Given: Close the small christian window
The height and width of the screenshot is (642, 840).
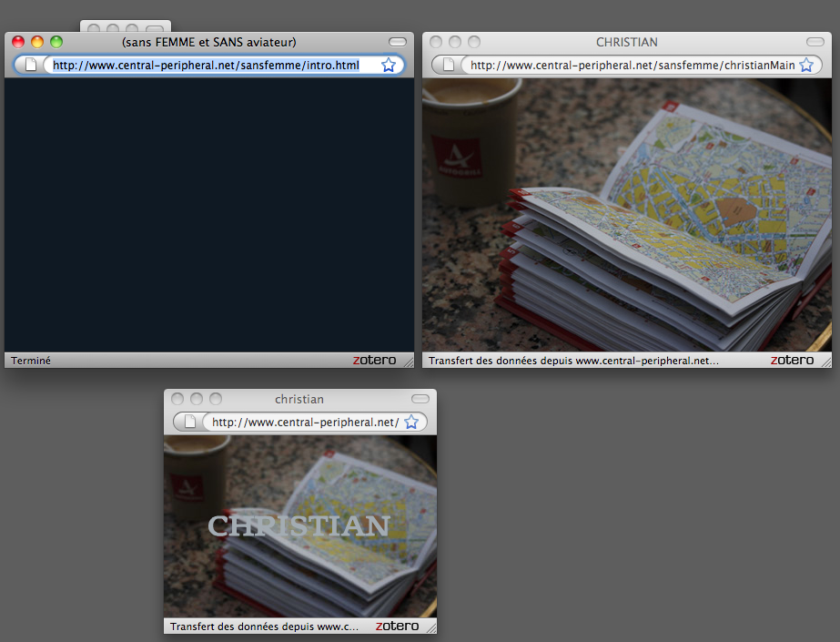Looking at the screenshot, I should [x=177, y=399].
